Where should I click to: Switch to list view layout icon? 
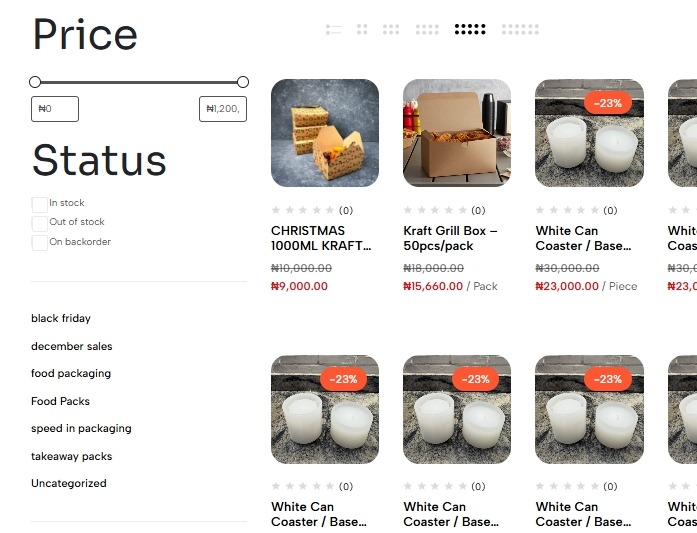333,30
